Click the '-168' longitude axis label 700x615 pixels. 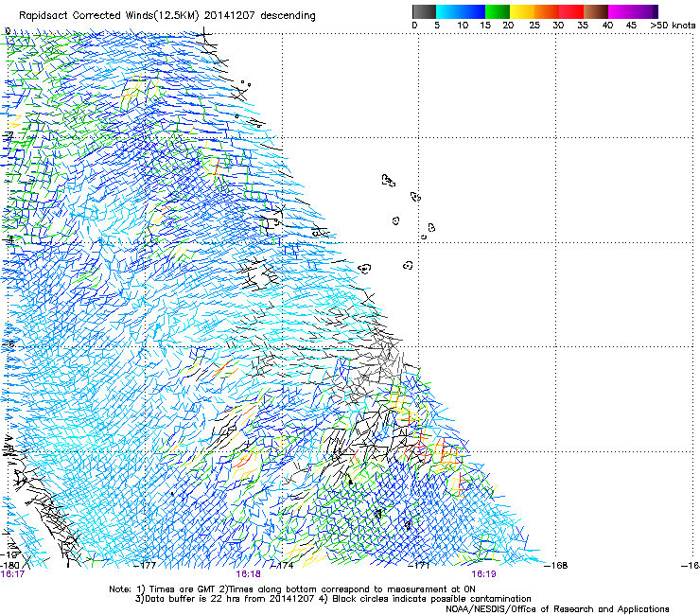point(556,566)
